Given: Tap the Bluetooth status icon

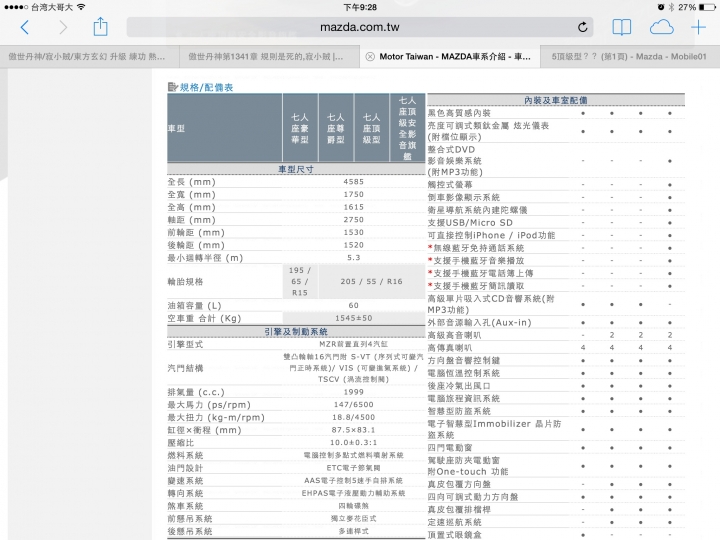Looking at the screenshot, I should pyautogui.click(x=671, y=7).
